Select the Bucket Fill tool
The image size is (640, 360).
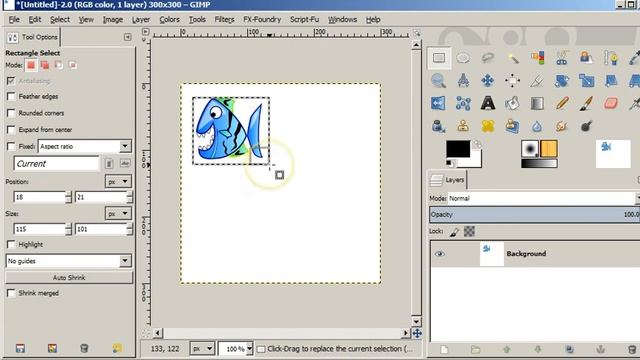point(513,103)
